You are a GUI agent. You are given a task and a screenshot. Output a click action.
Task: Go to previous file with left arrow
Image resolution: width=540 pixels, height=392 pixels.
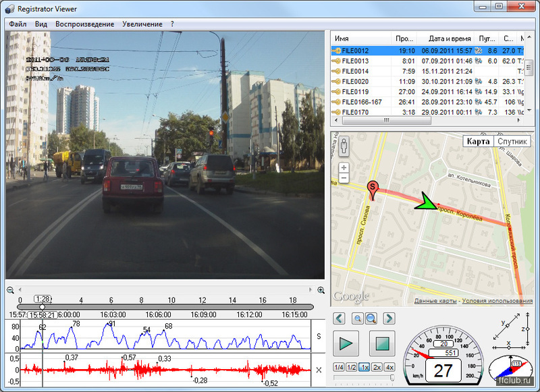[340, 318]
